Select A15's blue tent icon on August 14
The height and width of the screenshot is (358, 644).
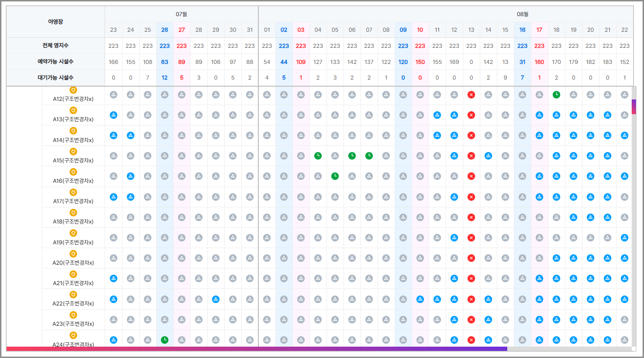(x=488, y=156)
